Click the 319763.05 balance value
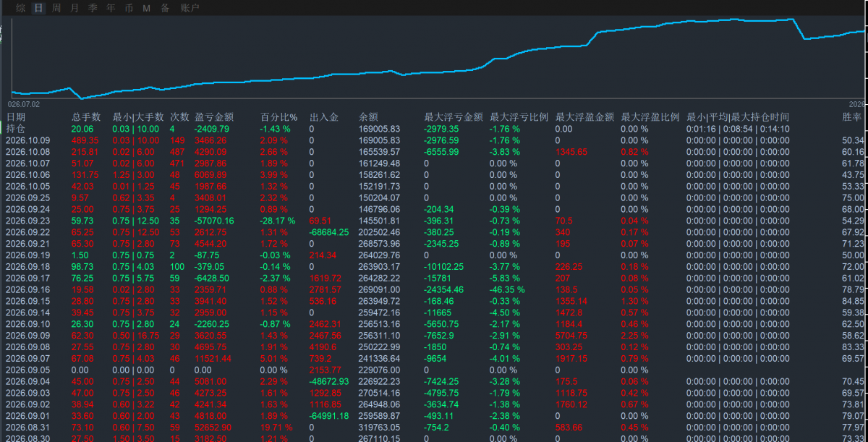868x442 pixels. click(380, 427)
